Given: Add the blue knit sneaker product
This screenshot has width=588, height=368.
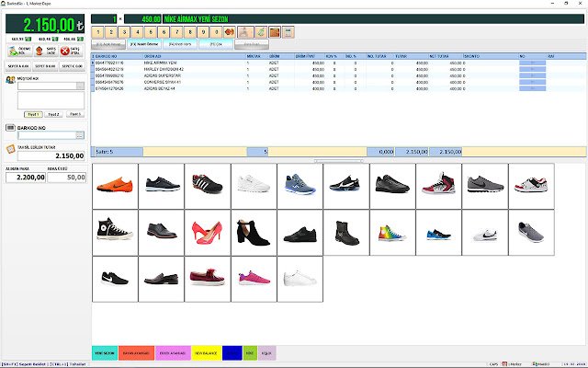Looking at the screenshot, I should tap(300, 186).
